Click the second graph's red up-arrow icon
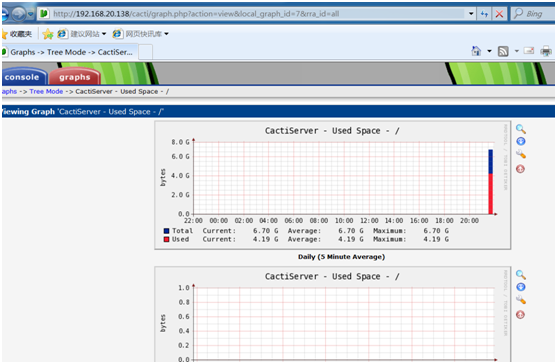Screen dimensions: 557x364 pyautogui.click(x=520, y=315)
